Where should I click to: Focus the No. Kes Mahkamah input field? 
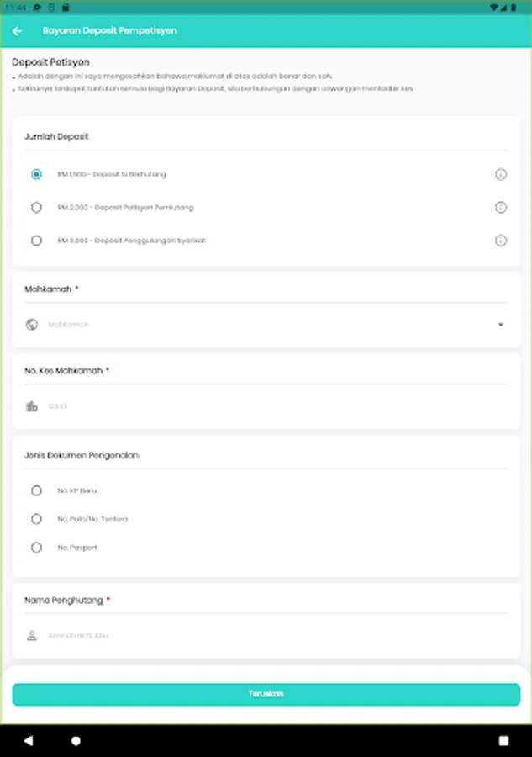pos(269,406)
